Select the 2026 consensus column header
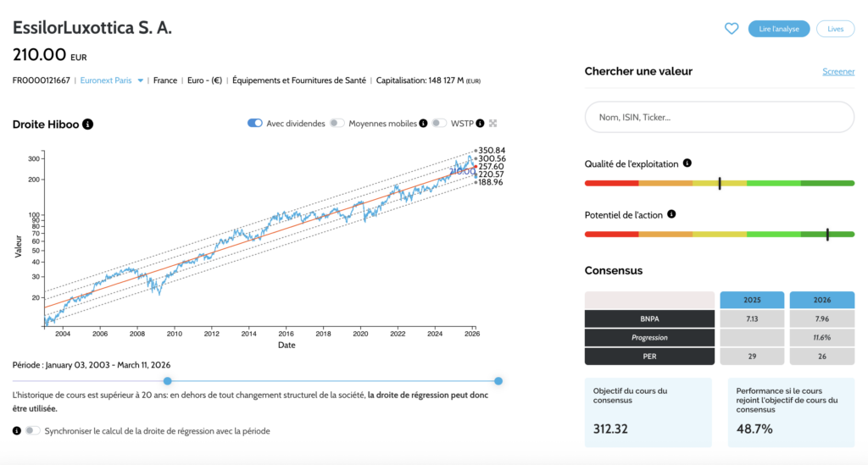Screen dimensions: 868x465 [x=821, y=300]
